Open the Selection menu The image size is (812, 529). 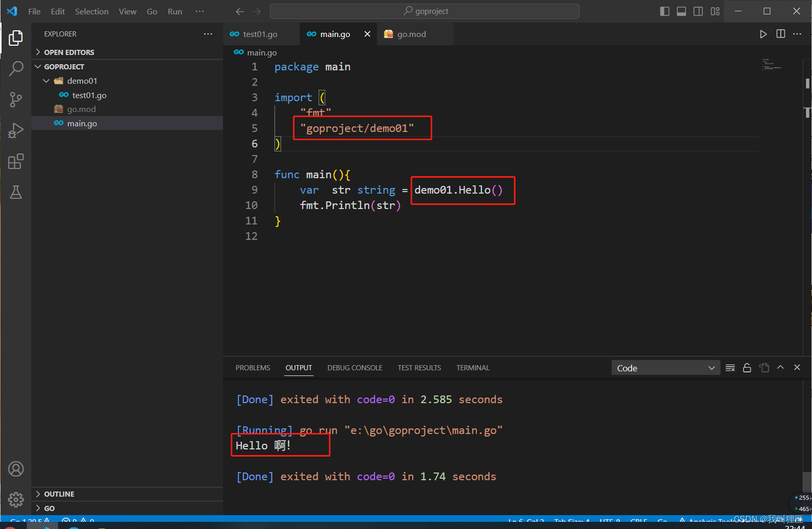click(x=91, y=11)
